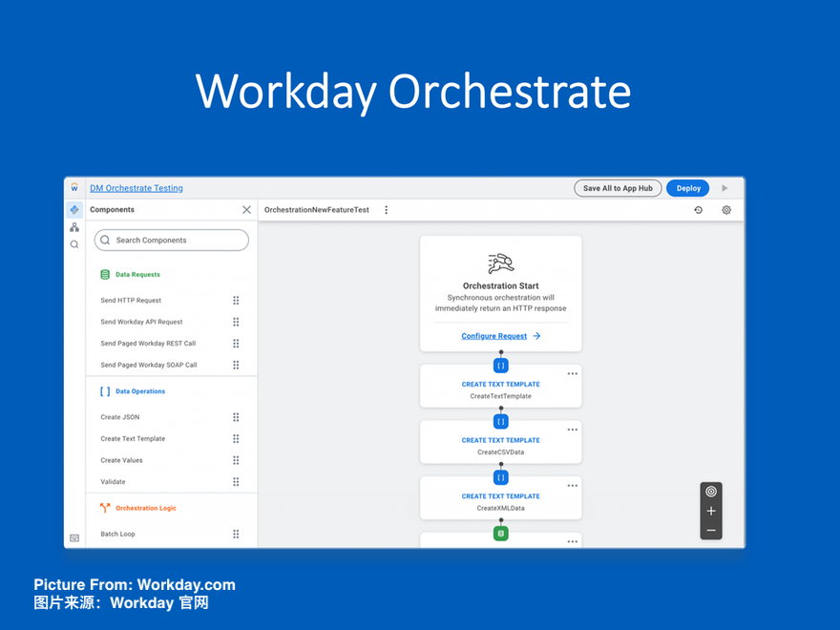Select the Data Operations section heading
Screen dimensions: 840x630
point(140,391)
